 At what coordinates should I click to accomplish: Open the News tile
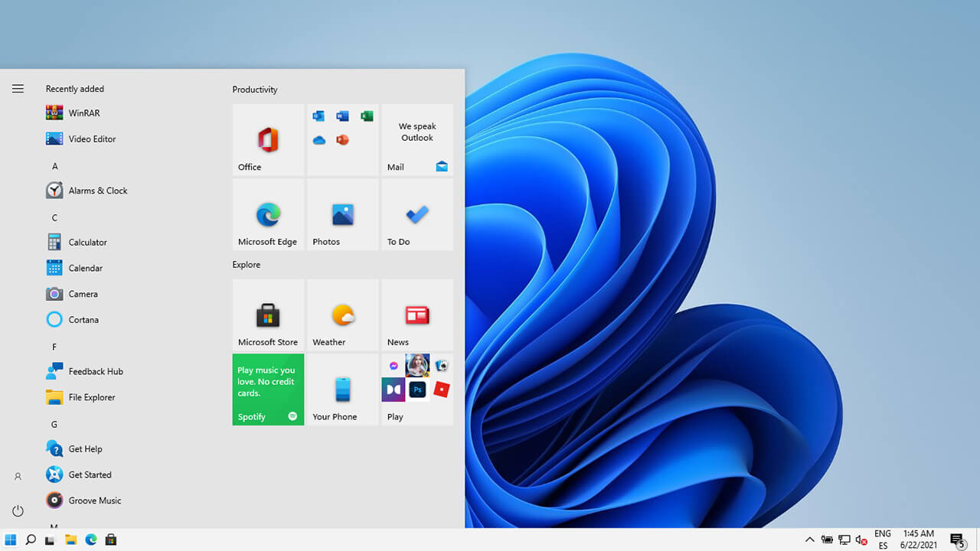pos(417,315)
